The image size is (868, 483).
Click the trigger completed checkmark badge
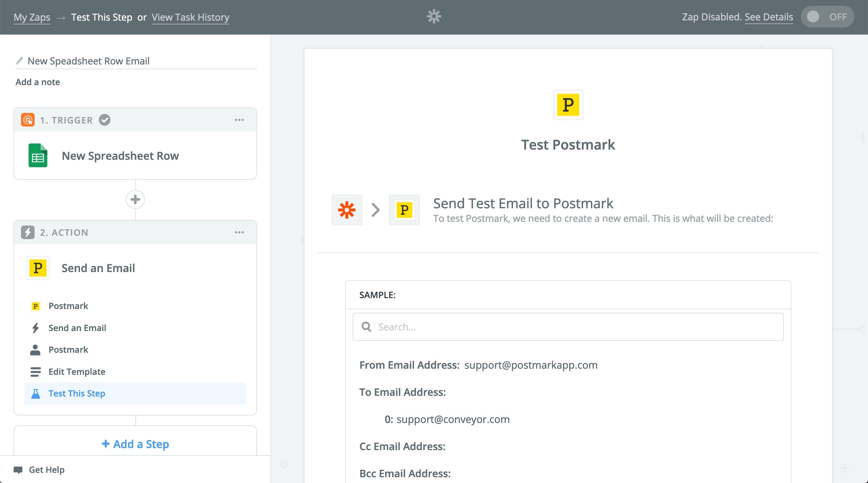pyautogui.click(x=104, y=120)
